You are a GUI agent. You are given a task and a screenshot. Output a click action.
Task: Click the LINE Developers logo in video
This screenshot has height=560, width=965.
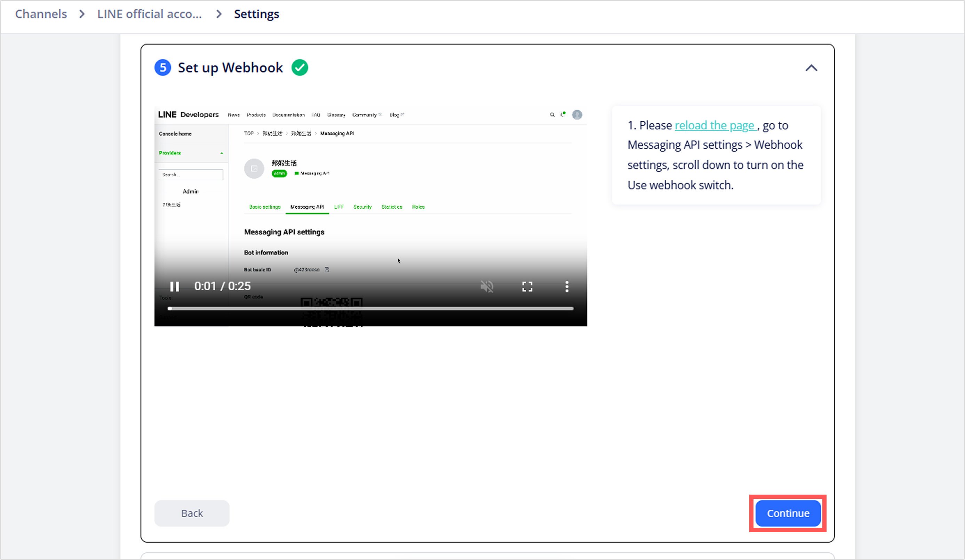(x=189, y=114)
